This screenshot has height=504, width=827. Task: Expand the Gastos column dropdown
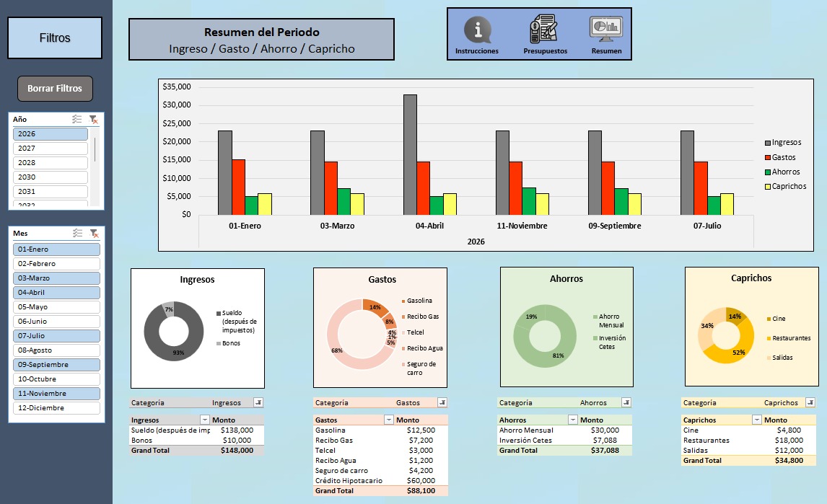389,420
